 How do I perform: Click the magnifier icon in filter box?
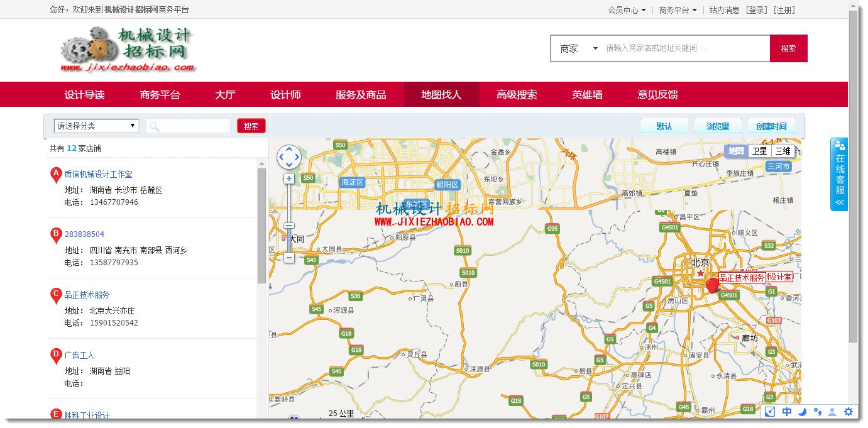point(154,126)
